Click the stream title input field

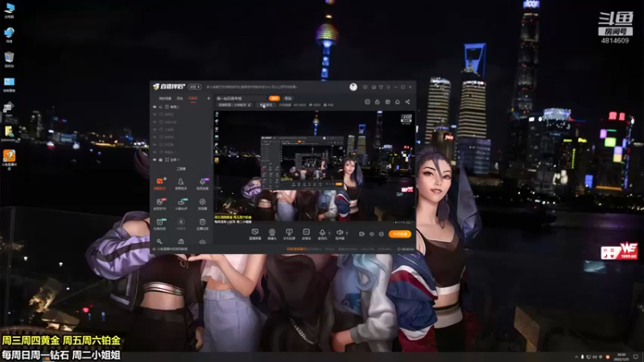pos(242,98)
